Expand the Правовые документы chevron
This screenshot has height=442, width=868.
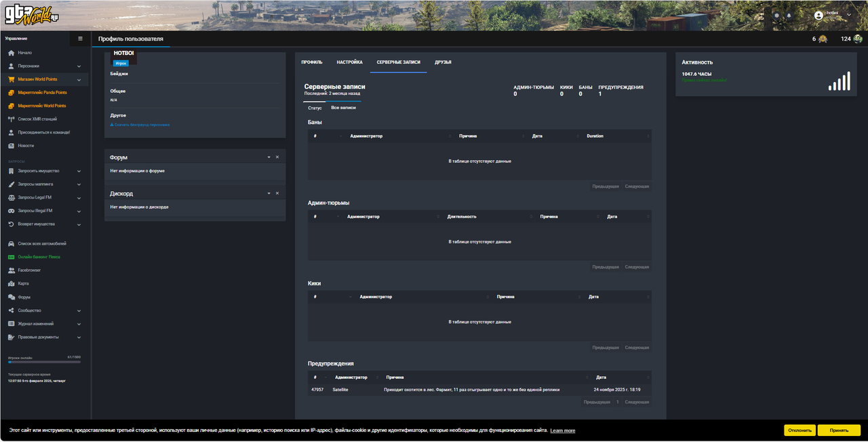pos(79,337)
